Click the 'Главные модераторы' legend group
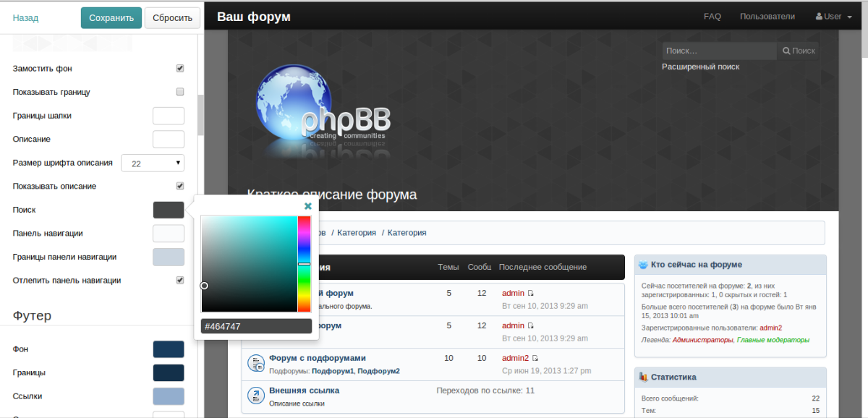 tap(773, 340)
